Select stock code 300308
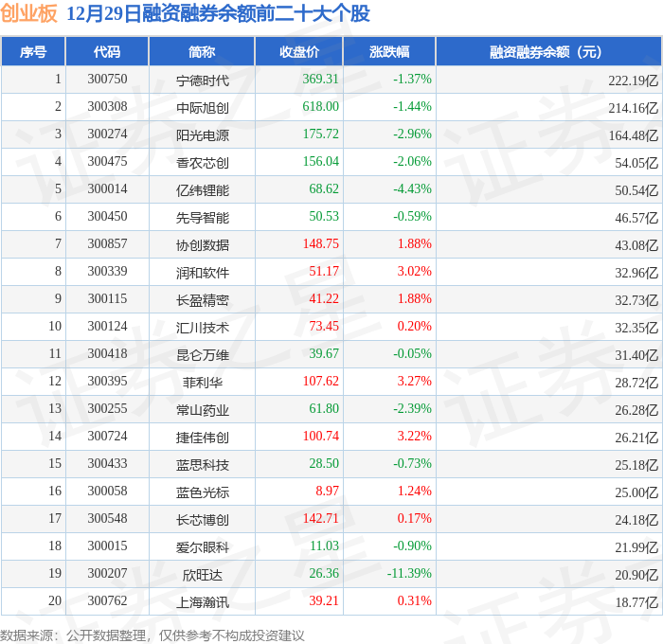This screenshot has height=644, width=663. point(107,107)
